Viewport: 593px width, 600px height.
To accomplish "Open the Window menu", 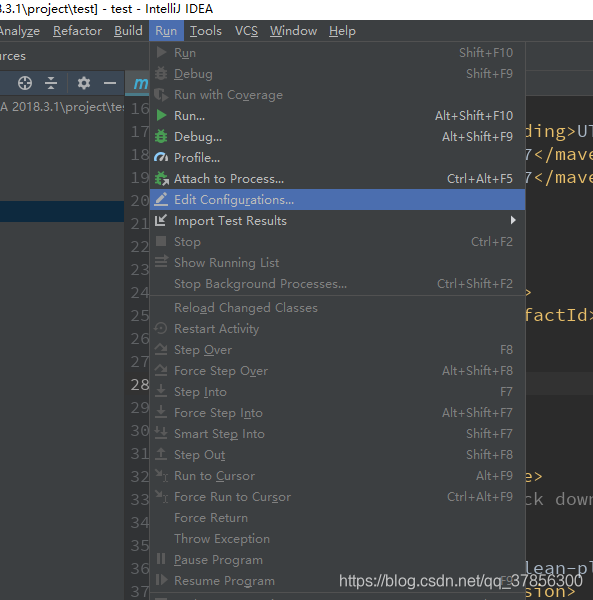I will coord(293,31).
